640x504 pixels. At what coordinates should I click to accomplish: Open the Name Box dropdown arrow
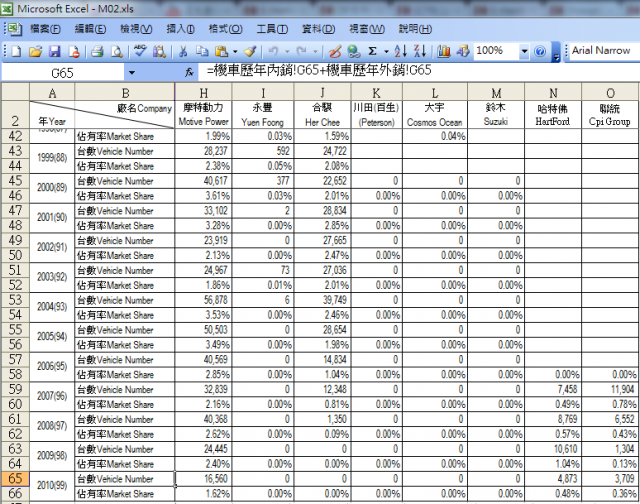(131, 73)
